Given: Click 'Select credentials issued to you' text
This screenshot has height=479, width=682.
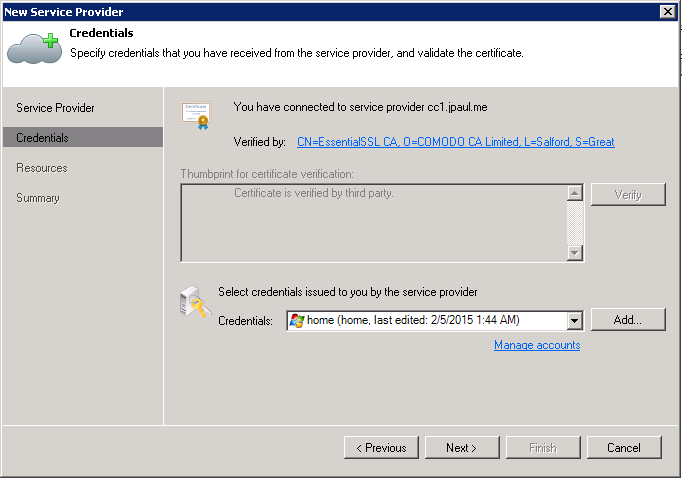Looking at the screenshot, I should click(348, 292).
